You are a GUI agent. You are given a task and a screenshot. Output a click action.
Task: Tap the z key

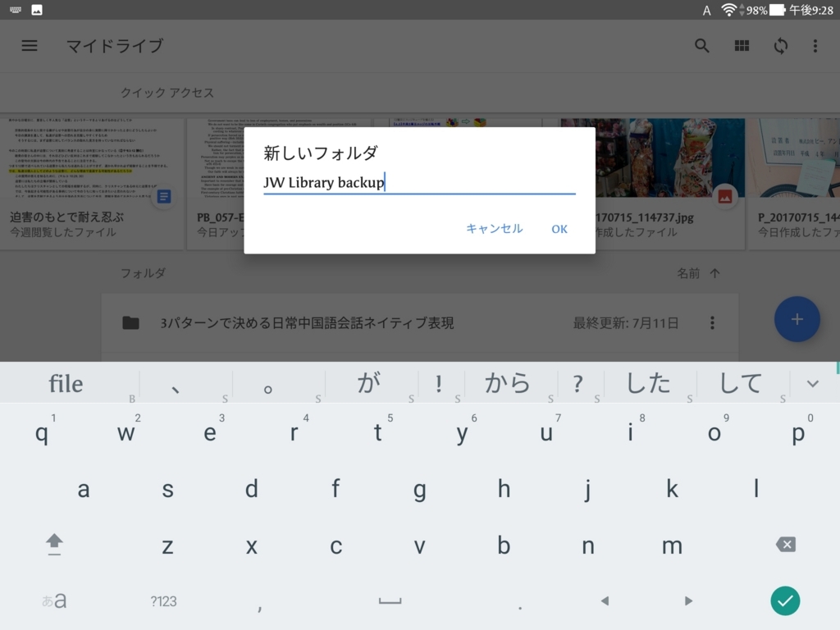[167, 546]
